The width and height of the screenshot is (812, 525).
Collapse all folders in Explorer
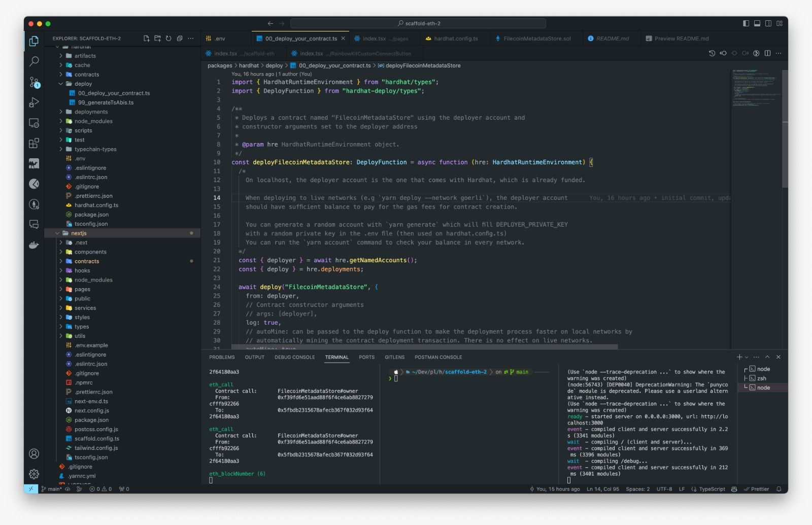point(180,39)
